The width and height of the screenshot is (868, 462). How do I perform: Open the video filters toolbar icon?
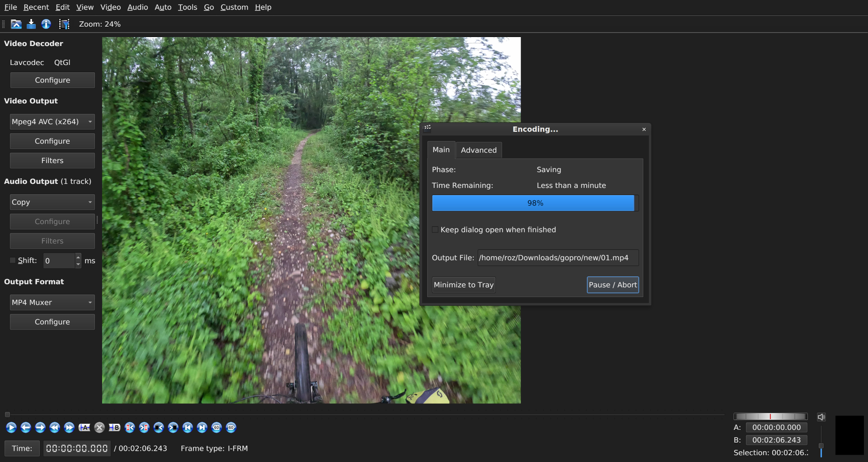[x=64, y=24]
